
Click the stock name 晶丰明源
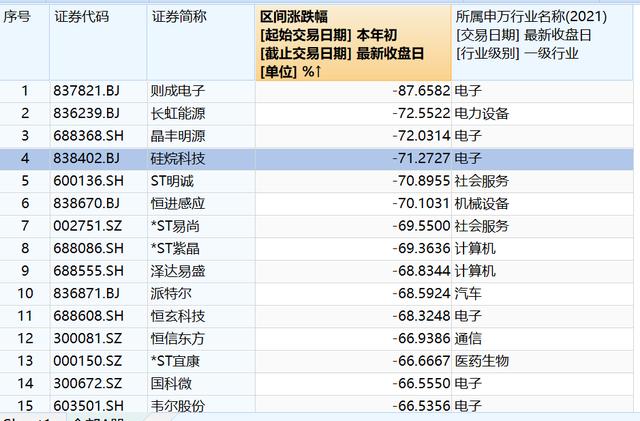point(178,136)
